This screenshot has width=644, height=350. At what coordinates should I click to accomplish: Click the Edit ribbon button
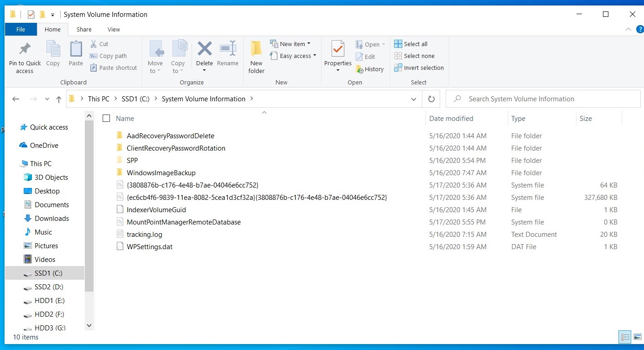pyautogui.click(x=365, y=57)
